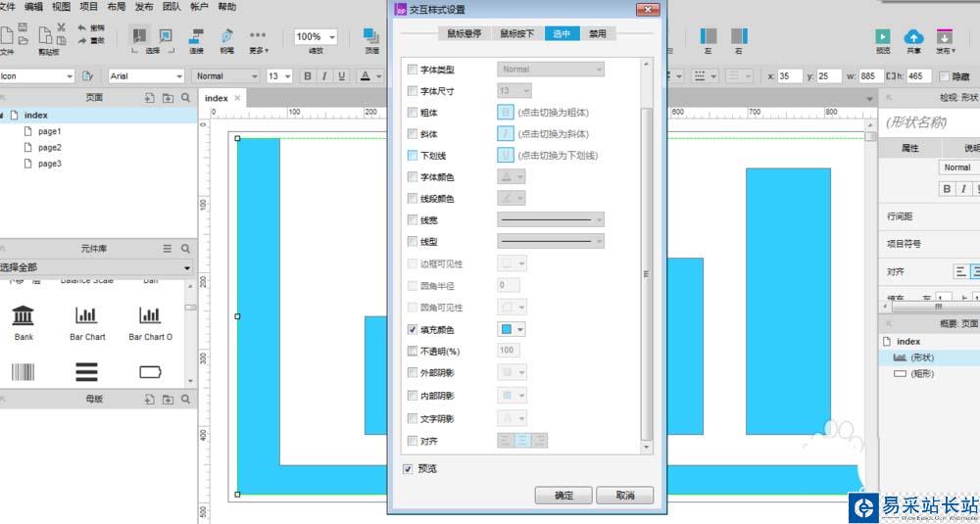The height and width of the screenshot is (524, 980).
Task: Open the 编辑 menu
Action: tap(33, 7)
